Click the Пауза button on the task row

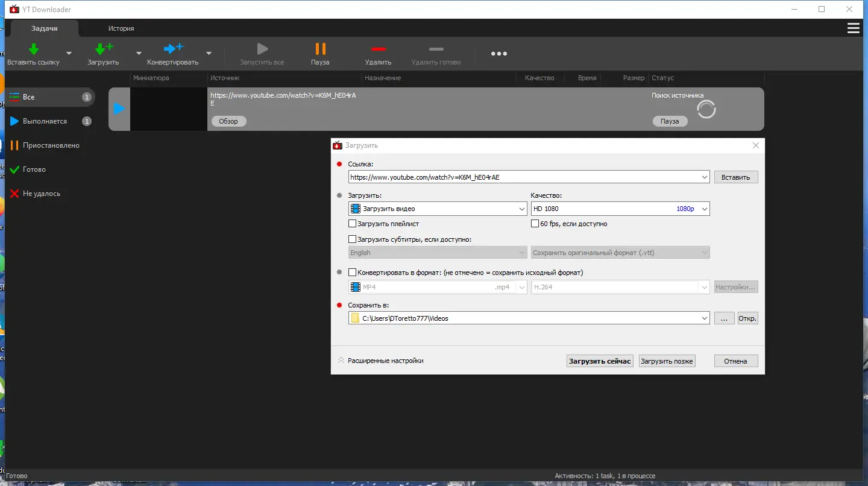click(x=670, y=121)
